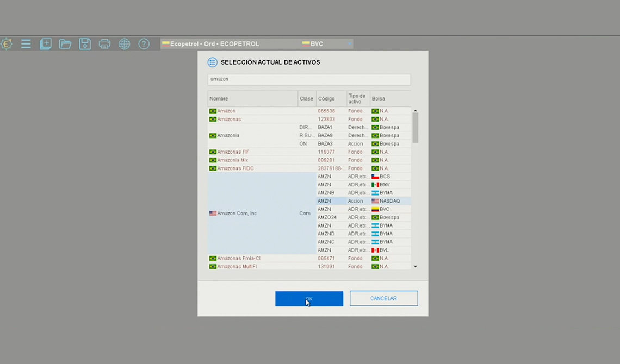The image size is (620, 364).
Task: Select the Amazonas Fmia-CI row
Action: tap(309, 258)
